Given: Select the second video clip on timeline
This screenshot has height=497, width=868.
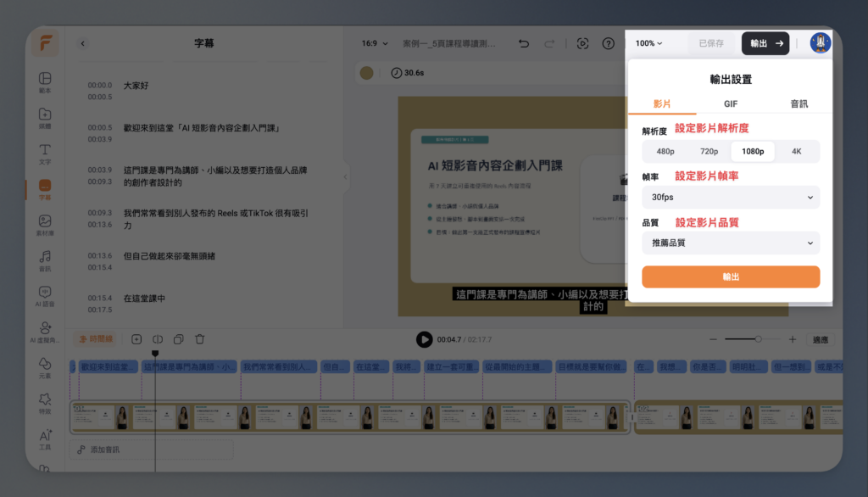Looking at the screenshot, I should coord(738,417).
